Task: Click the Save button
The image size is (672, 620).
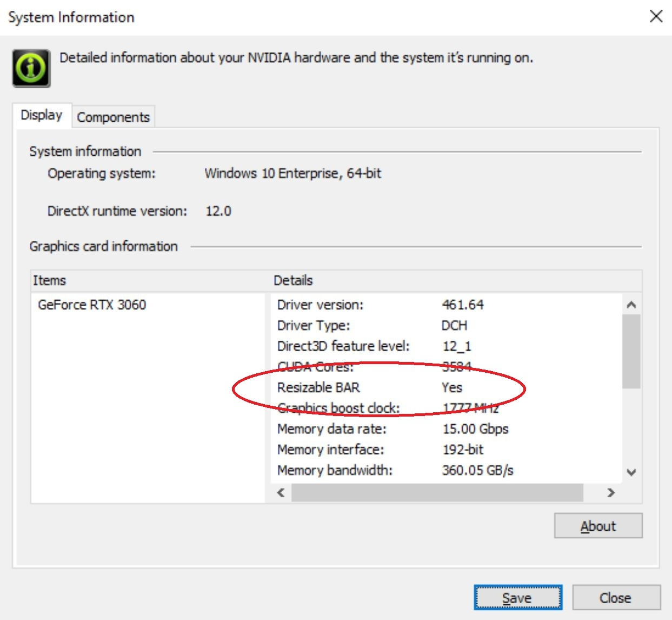Action: tap(517, 597)
